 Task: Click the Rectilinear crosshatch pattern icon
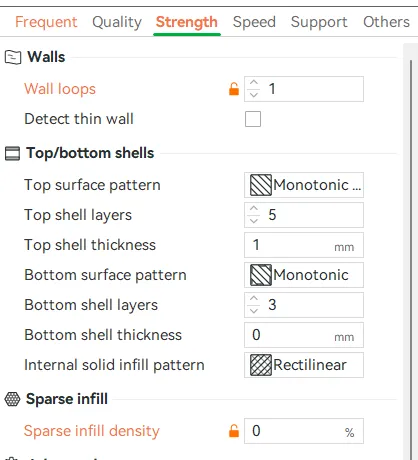[x=261, y=365]
